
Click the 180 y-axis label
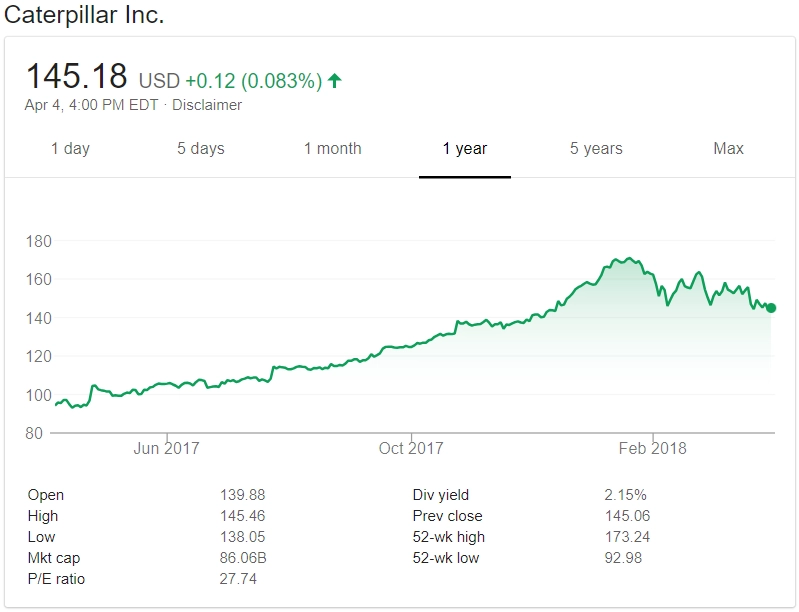39,241
